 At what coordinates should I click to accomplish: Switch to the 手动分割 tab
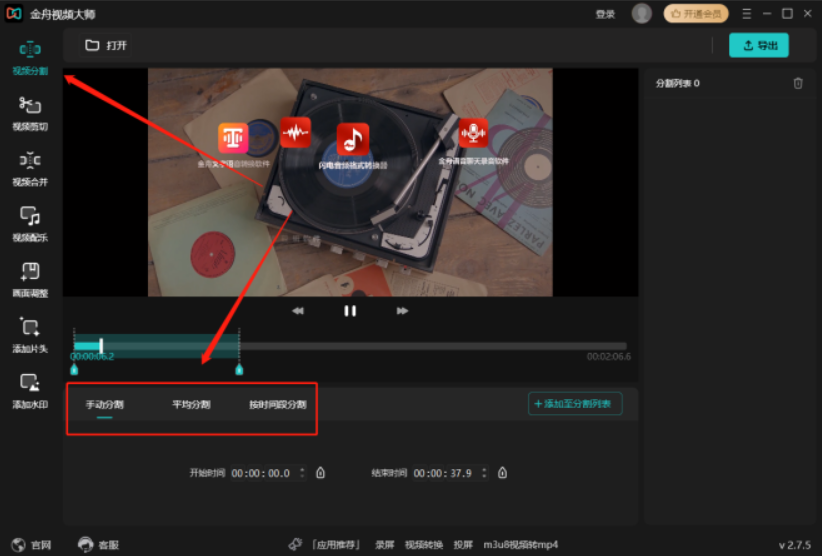(x=105, y=405)
